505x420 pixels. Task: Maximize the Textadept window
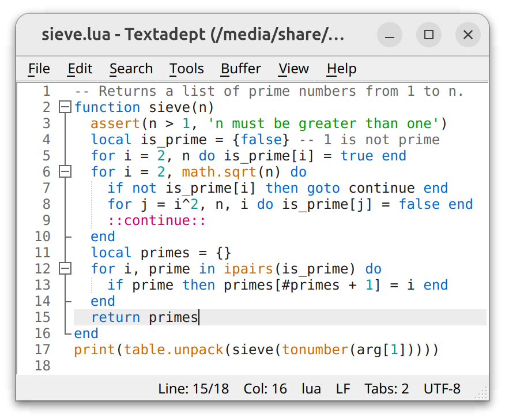click(x=429, y=35)
